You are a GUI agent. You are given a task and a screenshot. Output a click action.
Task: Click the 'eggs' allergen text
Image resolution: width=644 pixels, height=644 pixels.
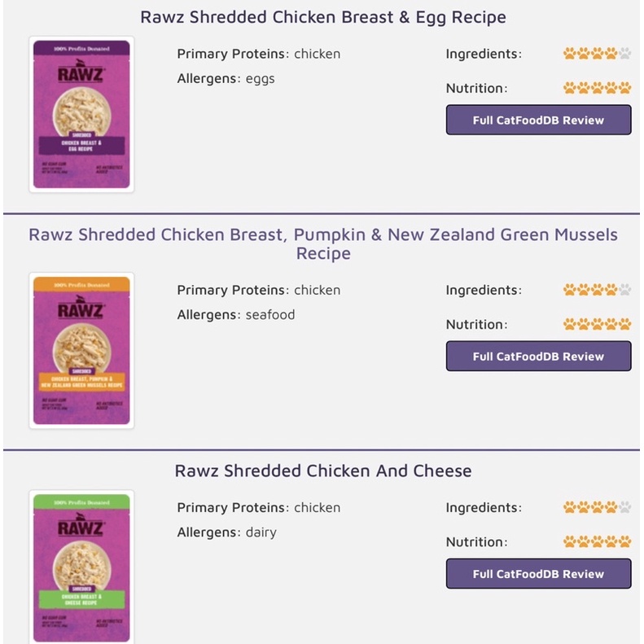point(260,79)
